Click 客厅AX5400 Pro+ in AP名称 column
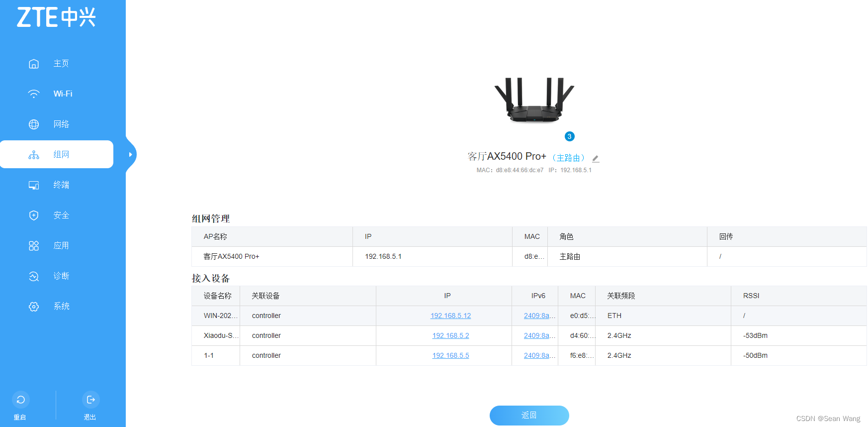Viewport: 868px width, 427px height. tap(231, 257)
